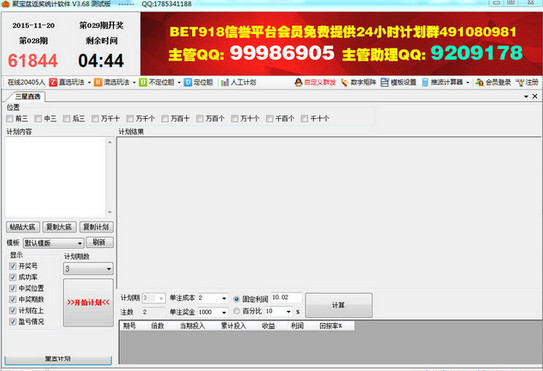Enable the 万千个 position checkbox
543x371 pixels.
coord(130,119)
